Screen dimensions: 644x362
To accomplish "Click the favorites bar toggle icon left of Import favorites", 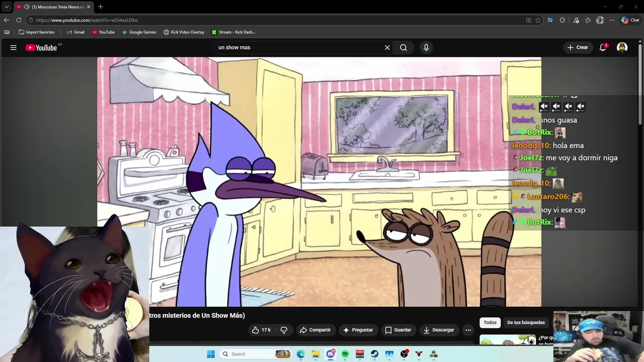I will 7,32.
